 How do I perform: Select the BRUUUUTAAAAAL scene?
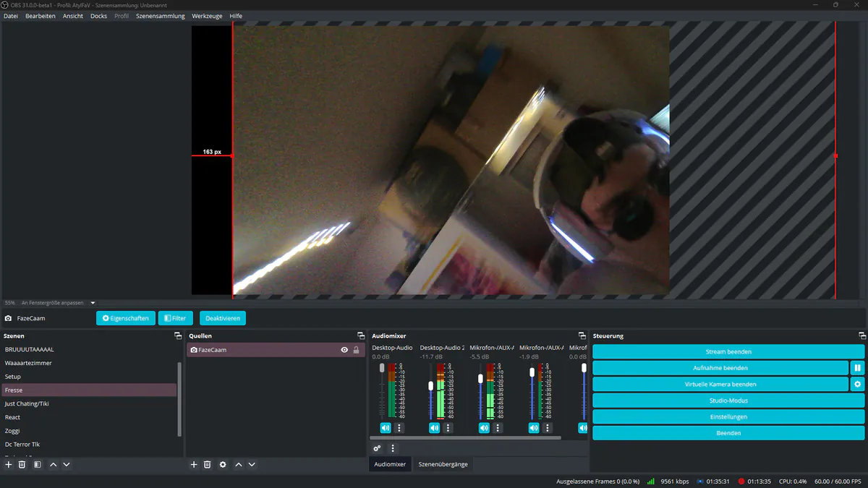pos(89,349)
